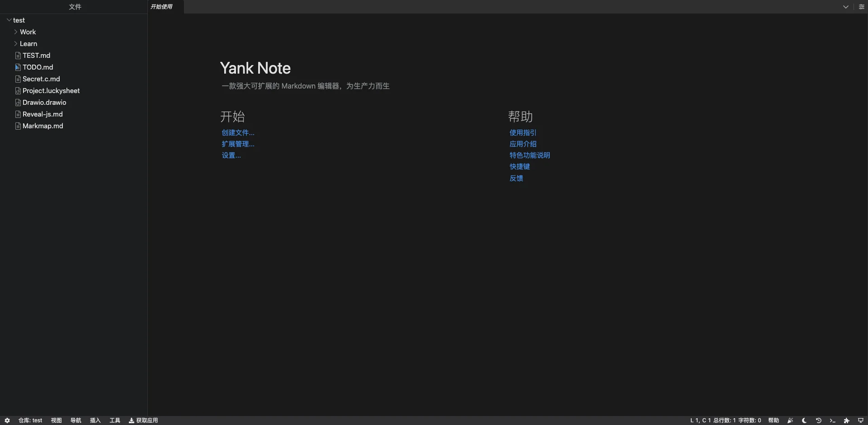The image size is (868, 425).
Task: Click the premium party-popper icon
Action: pyautogui.click(x=790, y=420)
